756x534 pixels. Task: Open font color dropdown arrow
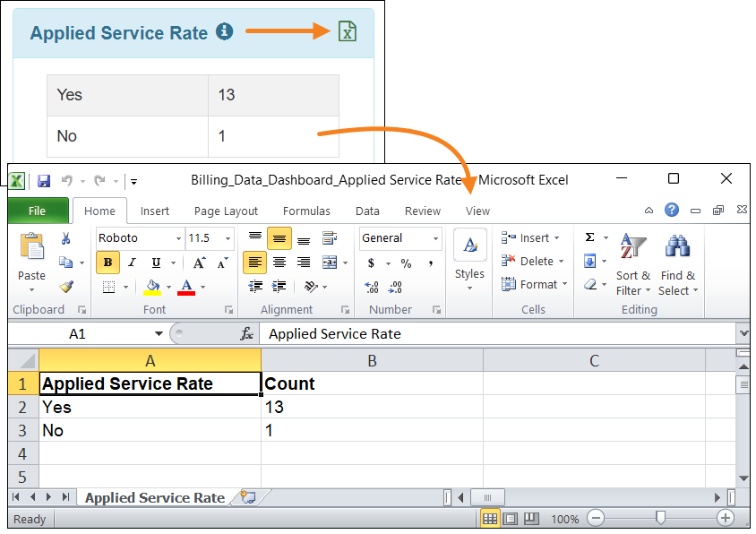point(203,287)
